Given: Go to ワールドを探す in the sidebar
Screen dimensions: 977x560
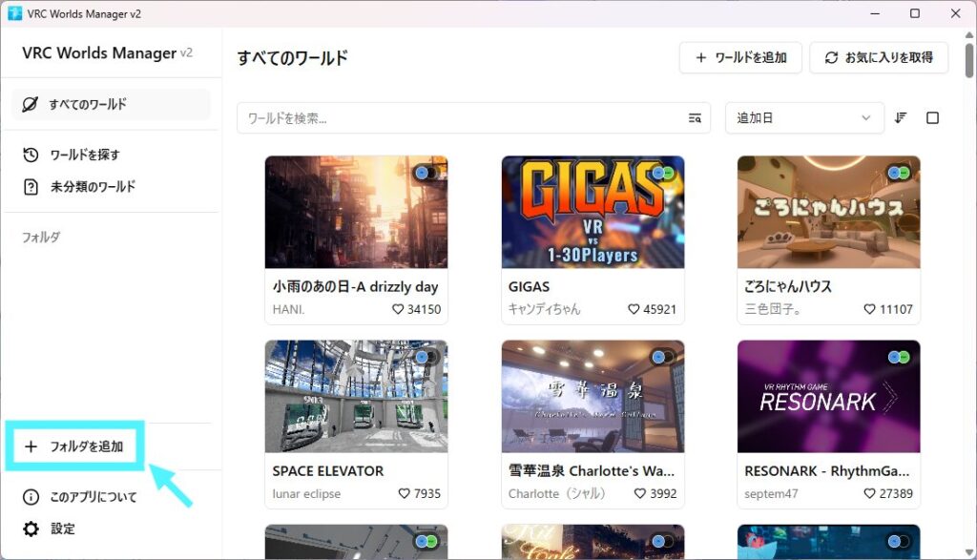Looking at the screenshot, I should pos(84,155).
